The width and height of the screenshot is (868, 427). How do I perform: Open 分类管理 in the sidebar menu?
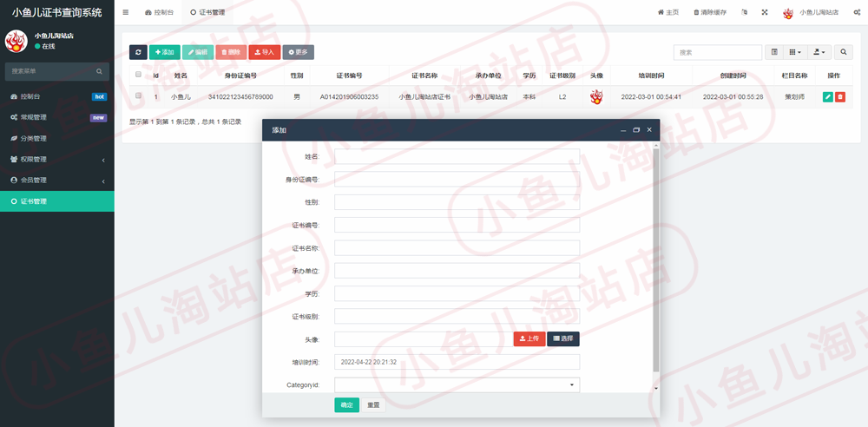click(57, 139)
